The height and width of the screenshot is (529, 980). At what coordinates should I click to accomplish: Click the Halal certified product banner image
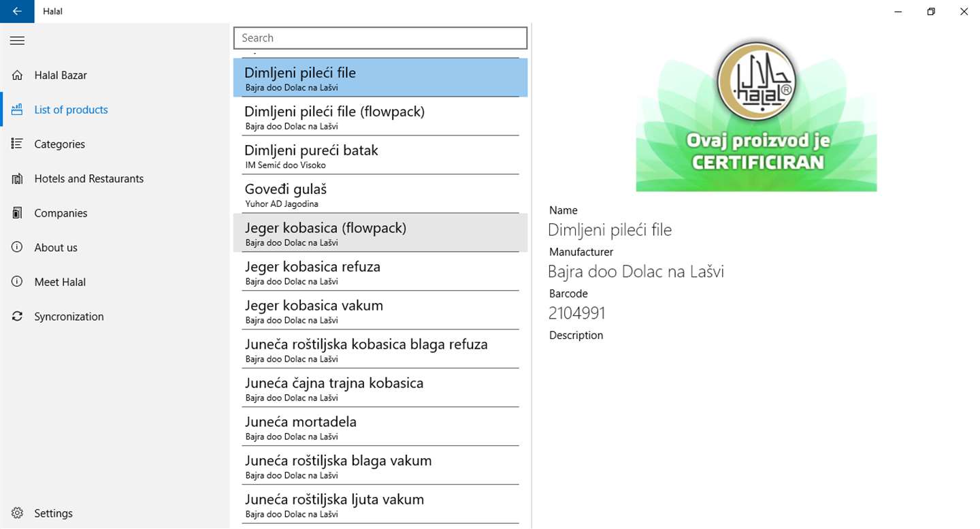756,113
